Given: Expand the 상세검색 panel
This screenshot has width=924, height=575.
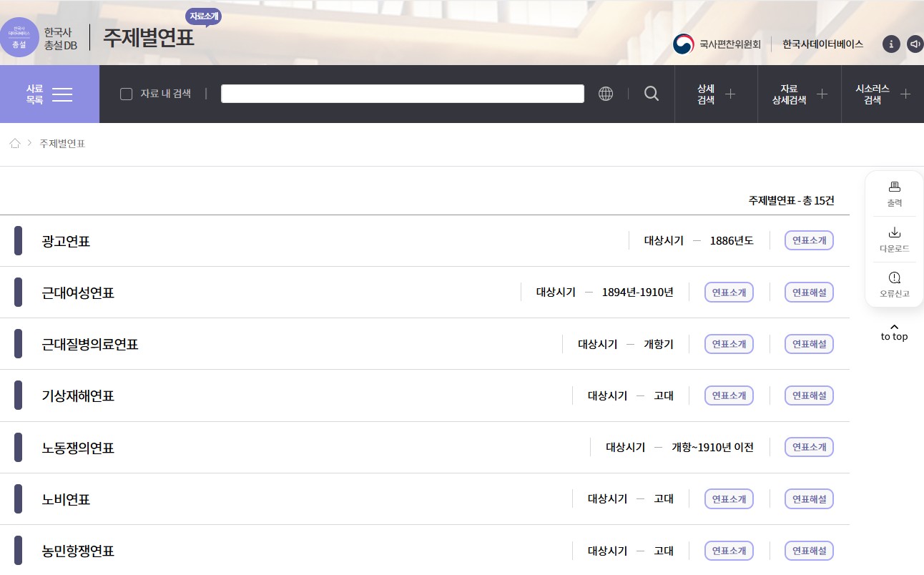Looking at the screenshot, I should [x=716, y=94].
